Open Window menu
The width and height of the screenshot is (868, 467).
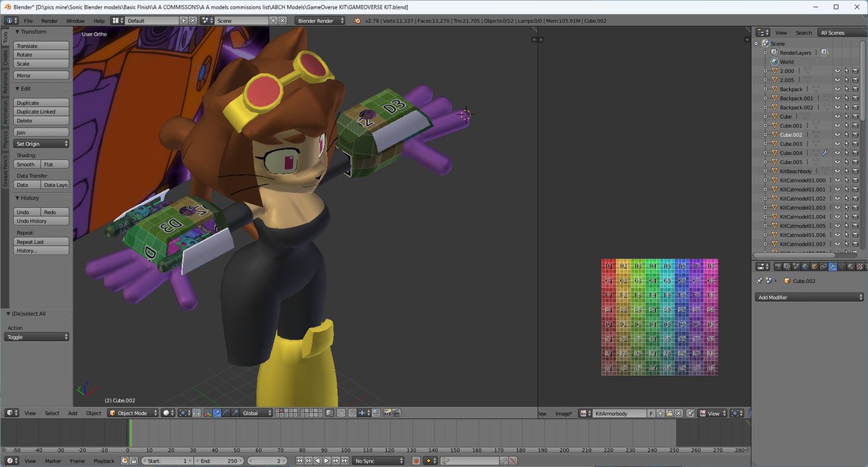[x=75, y=21]
